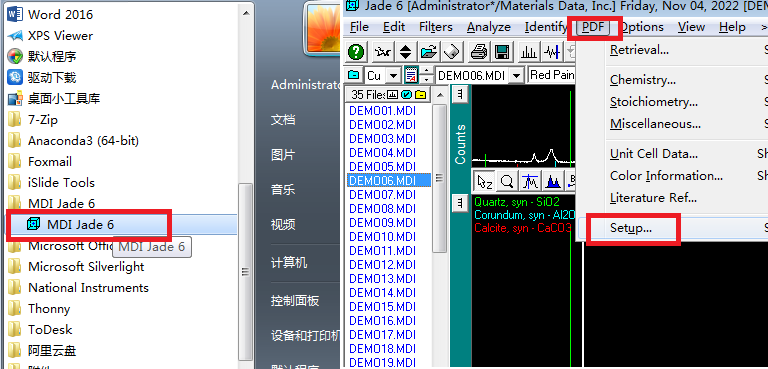Choose Retrieval... from the PDF menu

pos(640,50)
